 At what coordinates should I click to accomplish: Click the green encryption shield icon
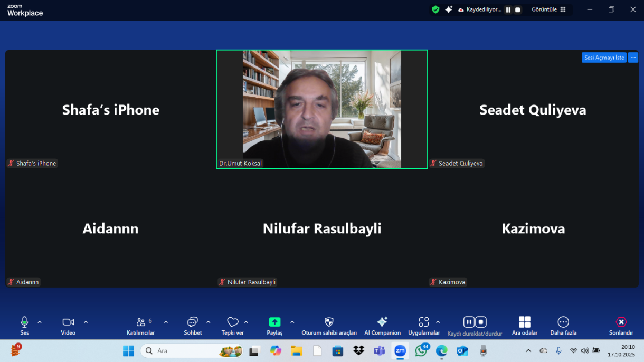(x=435, y=9)
